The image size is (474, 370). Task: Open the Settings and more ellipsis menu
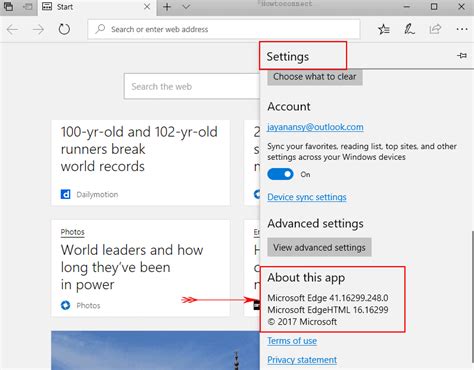[x=462, y=29]
